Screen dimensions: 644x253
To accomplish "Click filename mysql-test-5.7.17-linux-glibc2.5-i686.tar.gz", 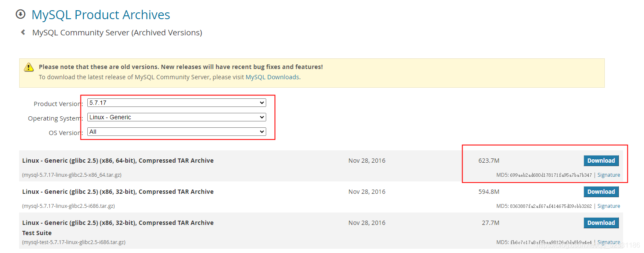I will pos(74,242).
